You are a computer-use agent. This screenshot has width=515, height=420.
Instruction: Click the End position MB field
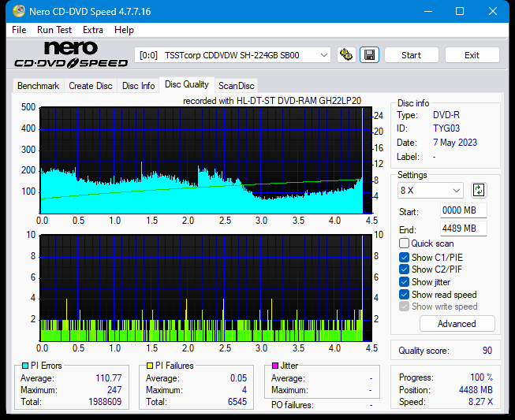(x=463, y=229)
